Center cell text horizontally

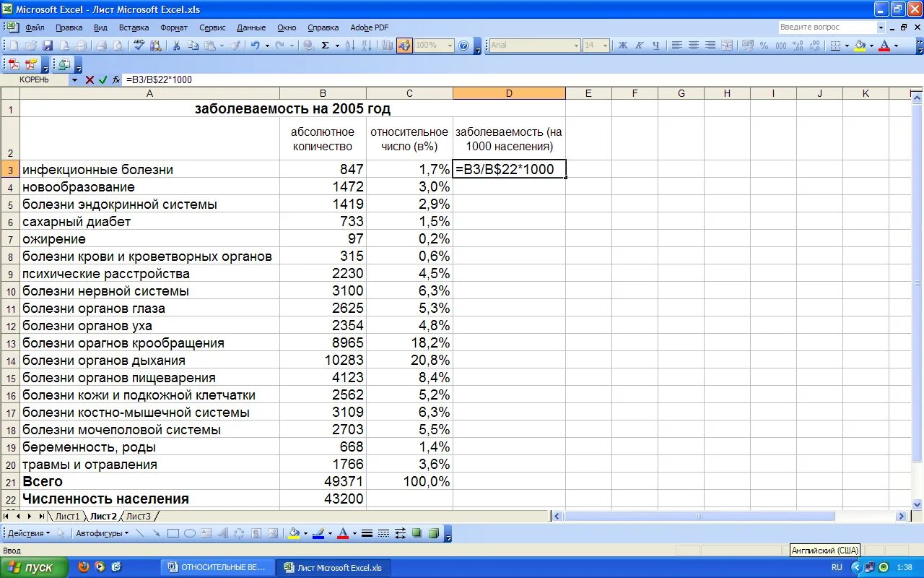coord(694,46)
